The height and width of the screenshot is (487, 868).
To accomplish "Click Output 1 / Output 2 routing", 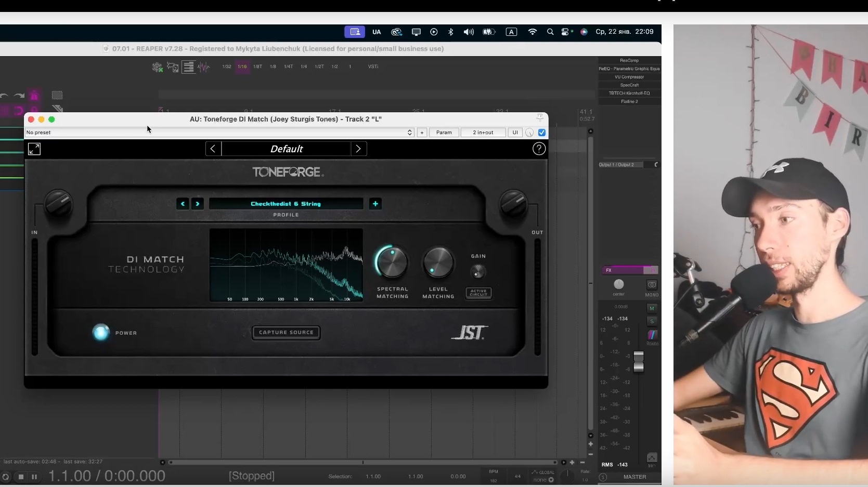I will pos(621,165).
